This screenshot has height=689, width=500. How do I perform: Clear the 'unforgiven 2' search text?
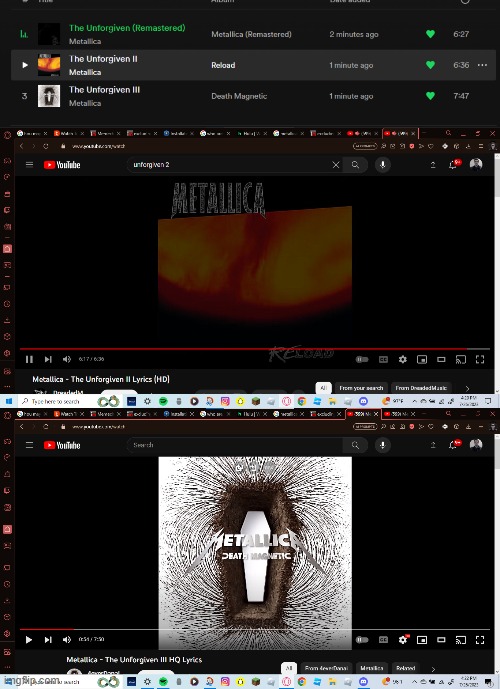[x=336, y=165]
